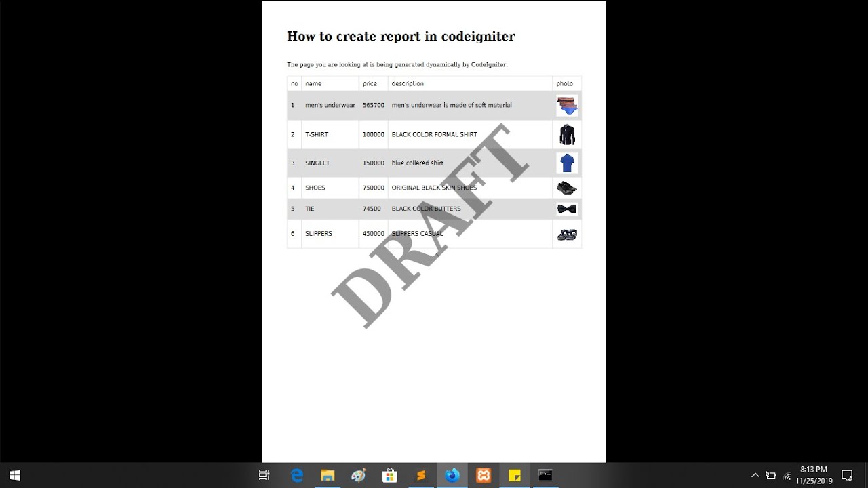Click the 'no' column header
Viewport: 868px width, 488px height.
pos(294,83)
